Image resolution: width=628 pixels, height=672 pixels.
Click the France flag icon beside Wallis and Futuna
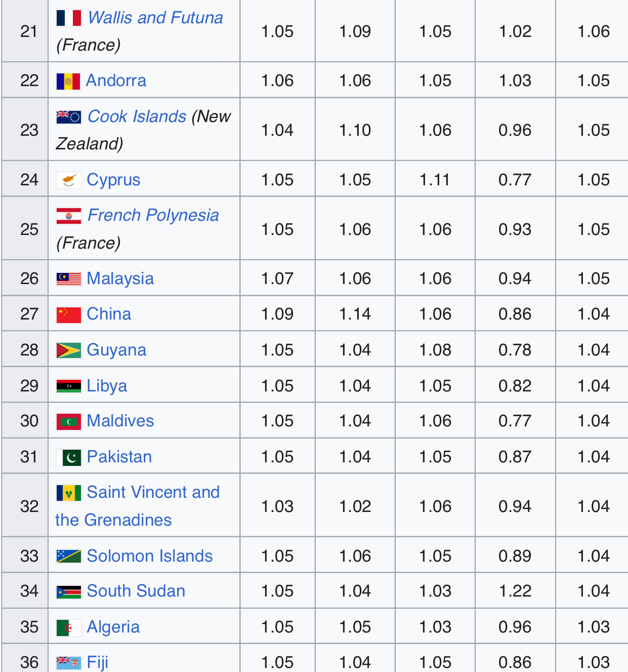tap(68, 18)
